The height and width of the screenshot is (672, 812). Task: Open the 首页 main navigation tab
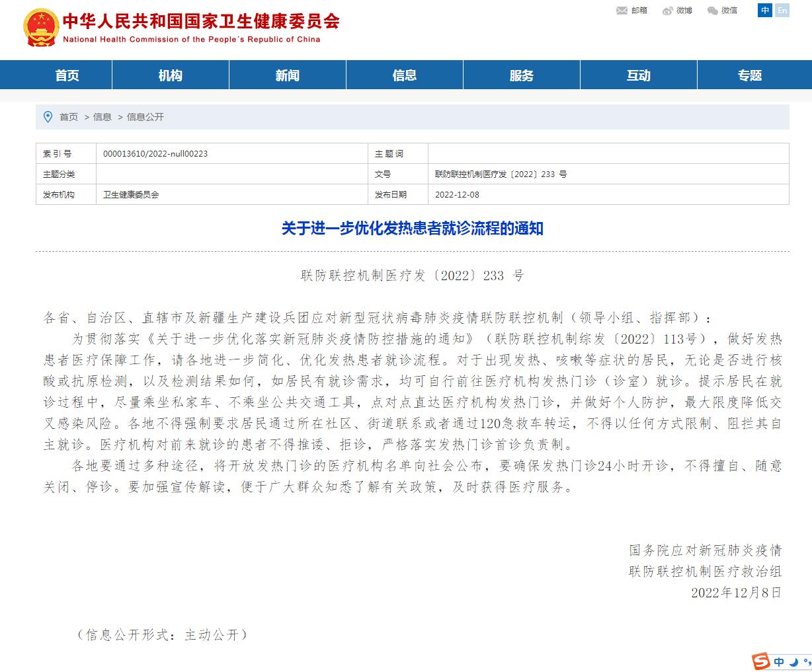pyautogui.click(x=67, y=75)
